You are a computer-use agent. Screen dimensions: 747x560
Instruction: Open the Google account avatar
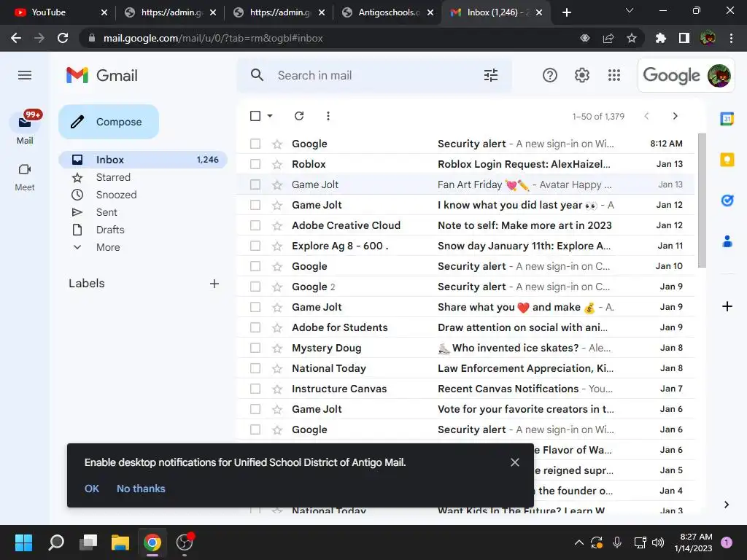pos(719,75)
